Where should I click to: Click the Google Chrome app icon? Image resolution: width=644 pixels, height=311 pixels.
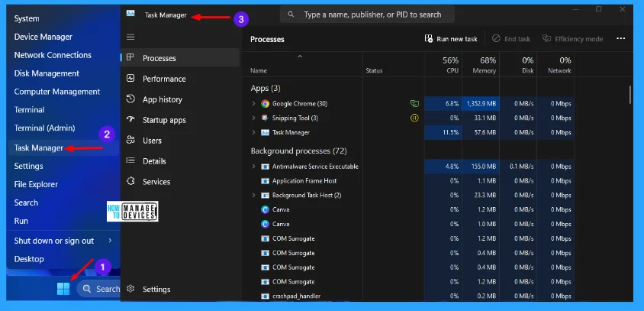pyautogui.click(x=265, y=104)
